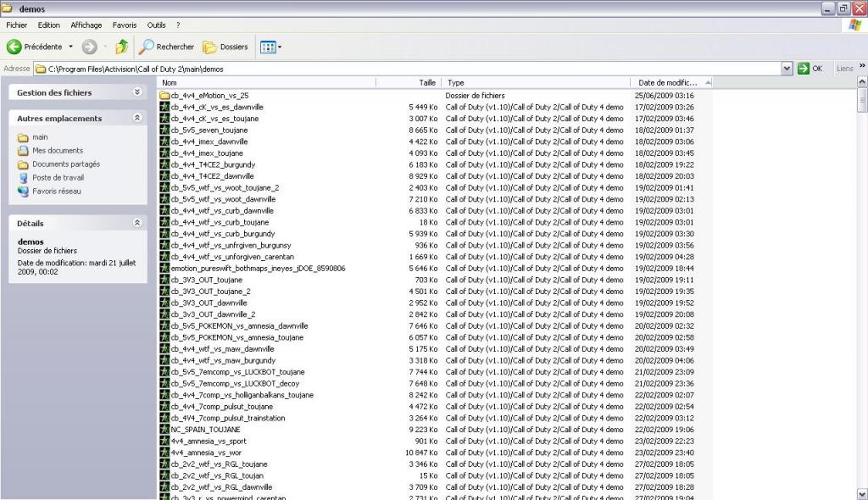Click the cb_2v2_wtf_vs_RGL_dawnville demo icon
Screen dimensions: 868x500
(164, 487)
